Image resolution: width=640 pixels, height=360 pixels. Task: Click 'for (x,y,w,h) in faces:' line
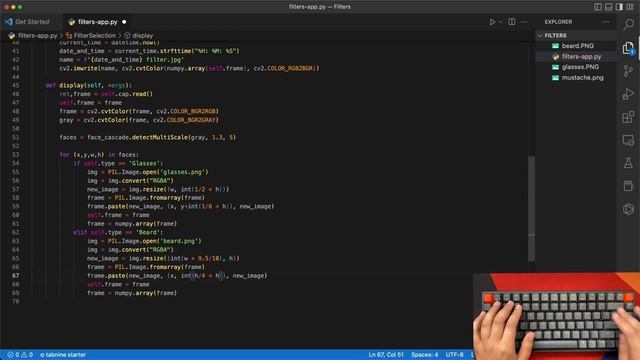(x=99, y=155)
